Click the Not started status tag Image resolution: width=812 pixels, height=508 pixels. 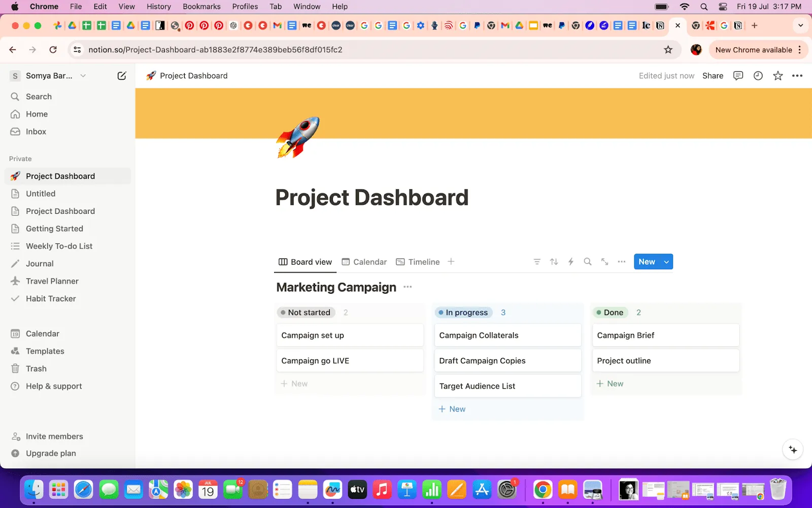point(306,312)
